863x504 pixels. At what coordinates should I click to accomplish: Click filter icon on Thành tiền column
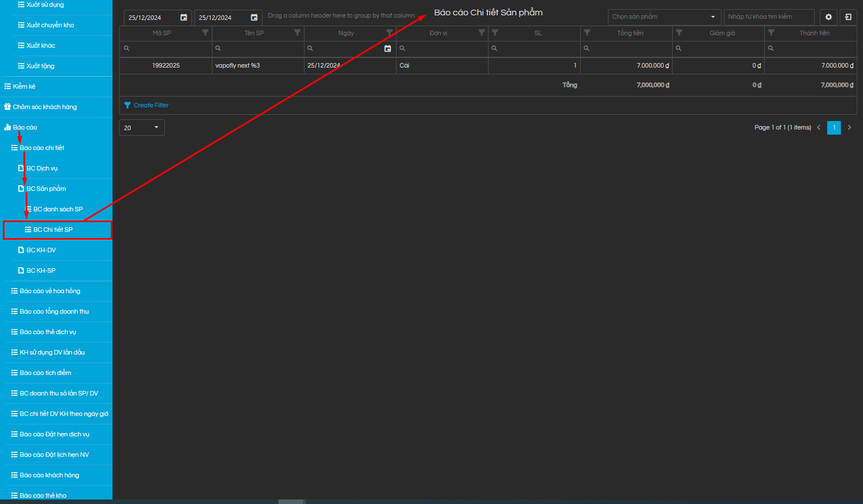tap(771, 33)
